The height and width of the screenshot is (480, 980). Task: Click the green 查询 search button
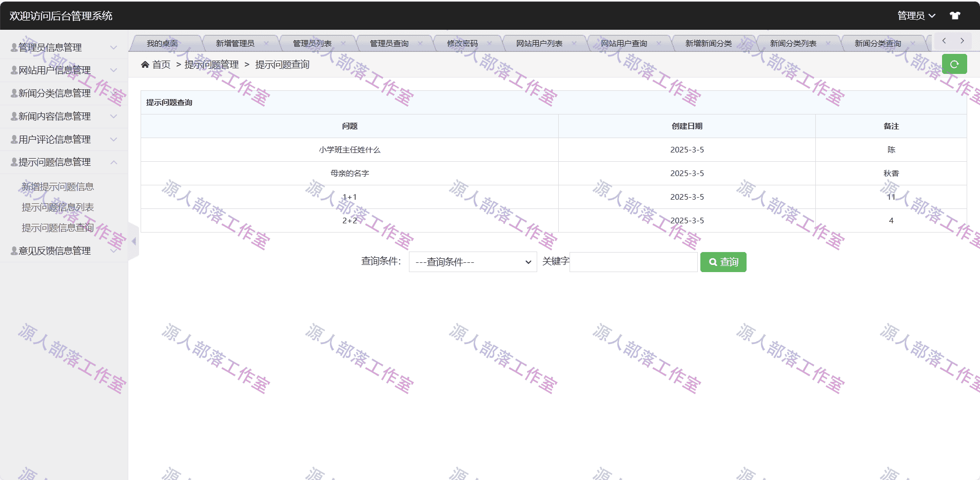(723, 262)
